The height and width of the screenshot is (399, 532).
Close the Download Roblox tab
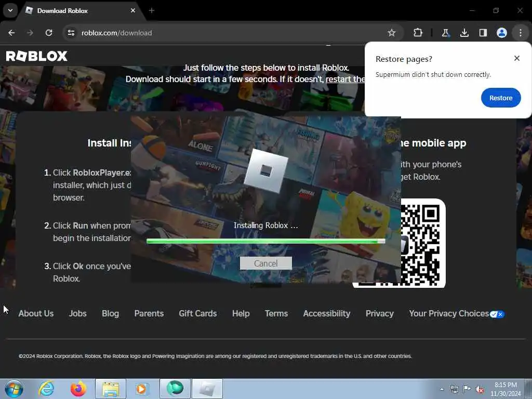pos(133,10)
